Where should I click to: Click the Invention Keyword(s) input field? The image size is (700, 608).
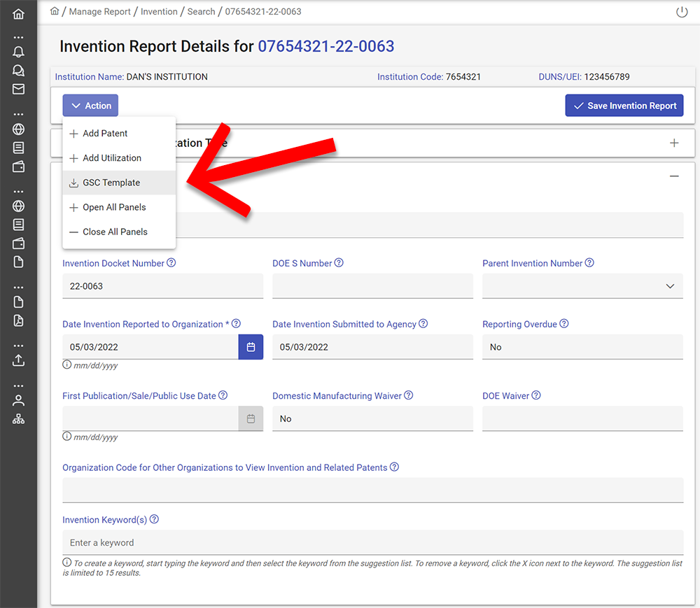point(372,543)
